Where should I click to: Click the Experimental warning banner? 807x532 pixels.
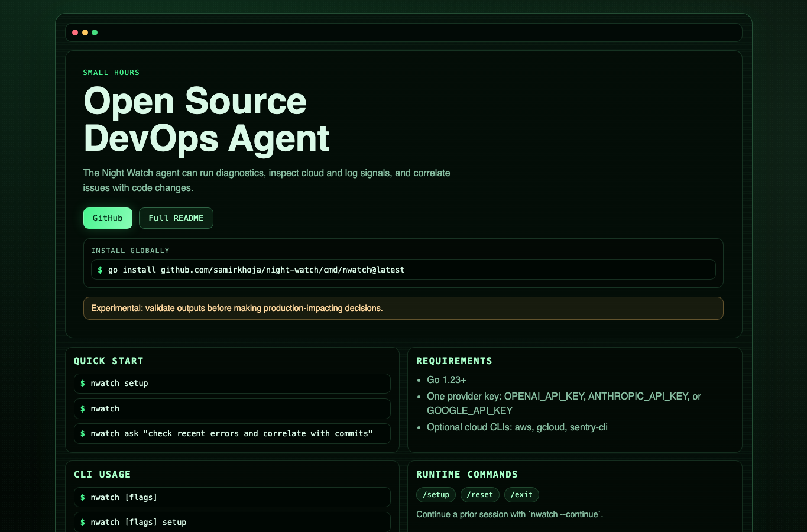tap(403, 308)
